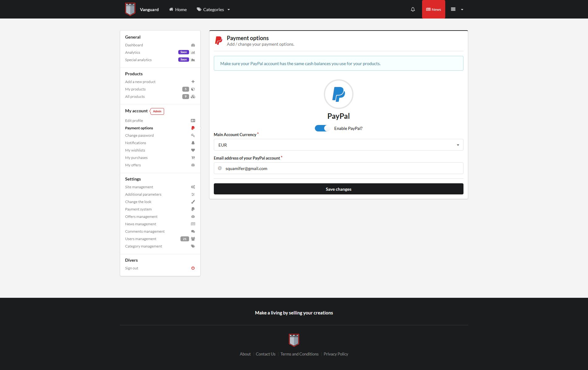The height and width of the screenshot is (370, 588).
Task: Click the speech bubbles icon beside Comments management
Action: pyautogui.click(x=193, y=231)
